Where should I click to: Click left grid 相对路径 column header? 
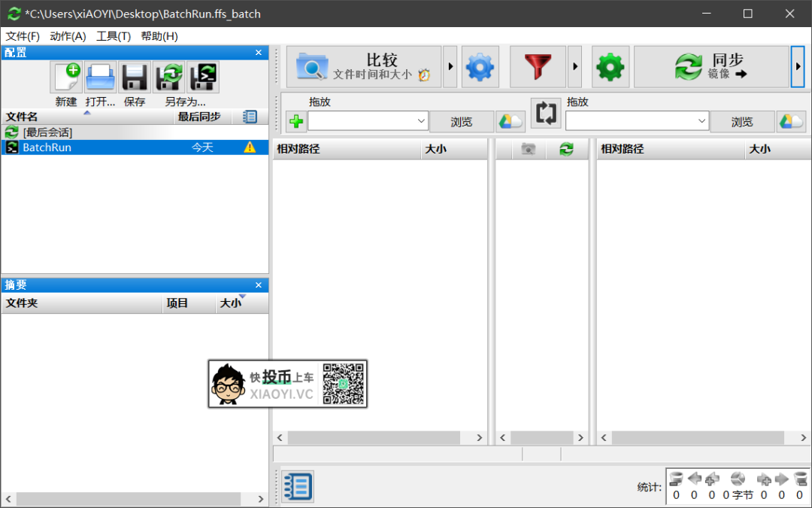coord(347,149)
